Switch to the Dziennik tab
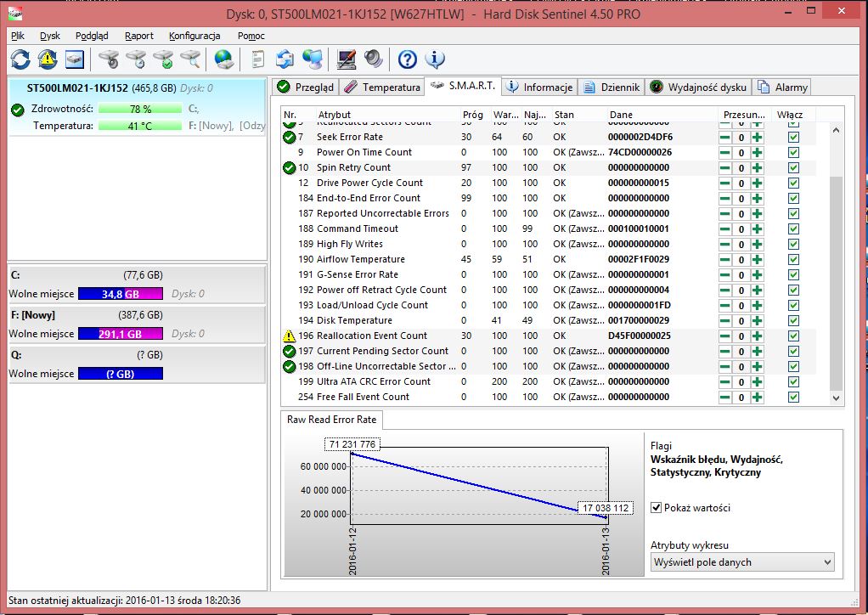The image size is (868, 615). click(x=612, y=87)
